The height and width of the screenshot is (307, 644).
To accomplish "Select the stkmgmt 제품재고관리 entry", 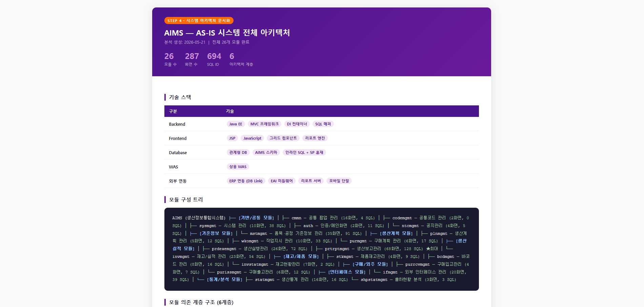I will pyautogui.click(x=378, y=257).
